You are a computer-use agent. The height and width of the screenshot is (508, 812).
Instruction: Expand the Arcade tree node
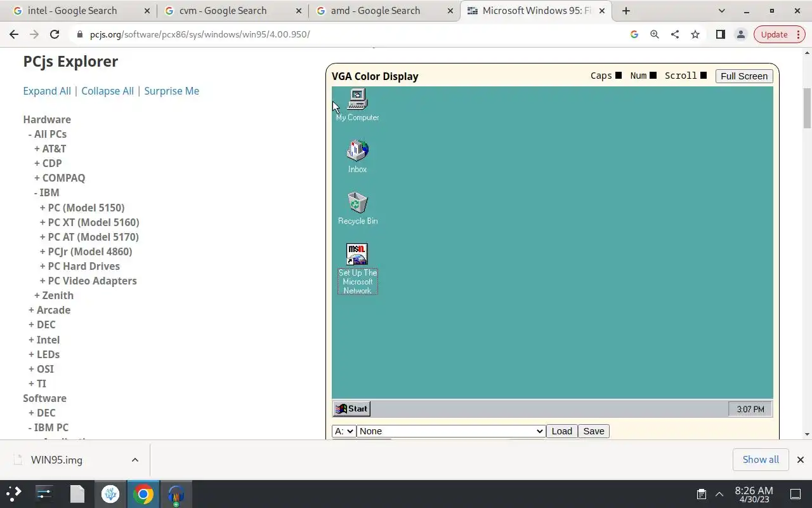click(49, 310)
